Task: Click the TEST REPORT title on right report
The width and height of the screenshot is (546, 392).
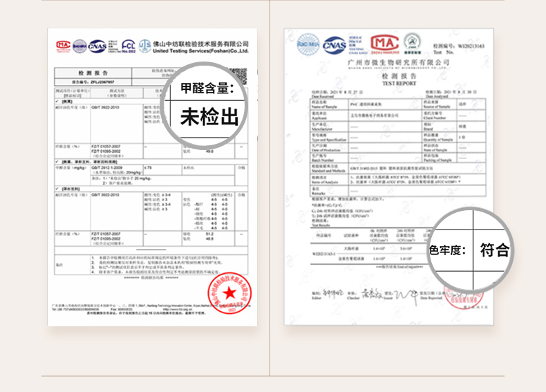Action: [399, 83]
